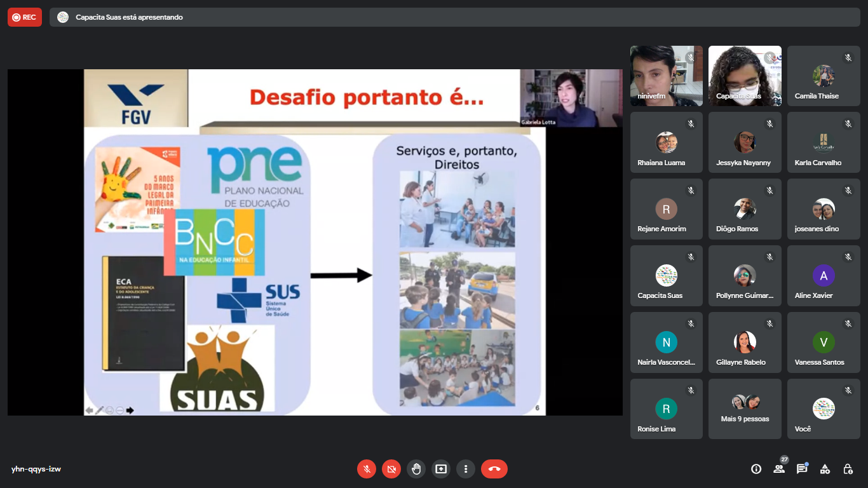Click the present screen button
This screenshot has width=868, height=488.
[x=441, y=469]
